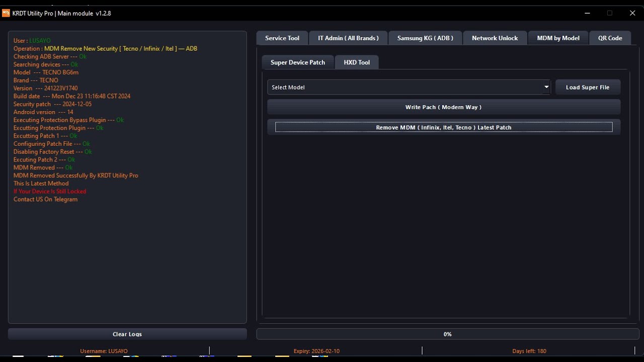Image resolution: width=644 pixels, height=362 pixels.
Task: Click 'Contact US On Telegram' log line
Action: [x=45, y=200]
